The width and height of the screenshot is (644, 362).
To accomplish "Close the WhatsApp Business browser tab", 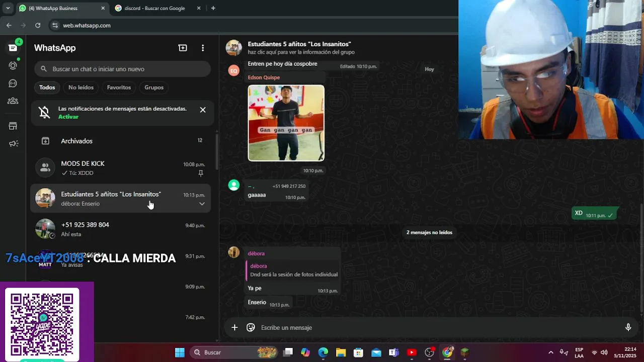I will coord(103,8).
